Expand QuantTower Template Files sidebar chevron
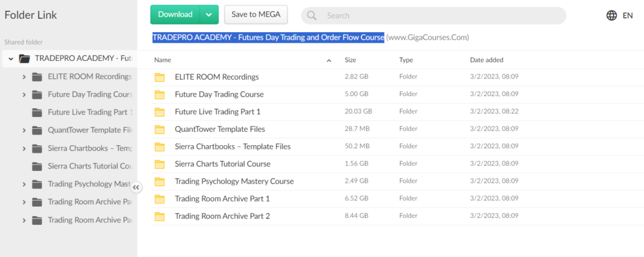This screenshot has width=644, height=257. 24,131
